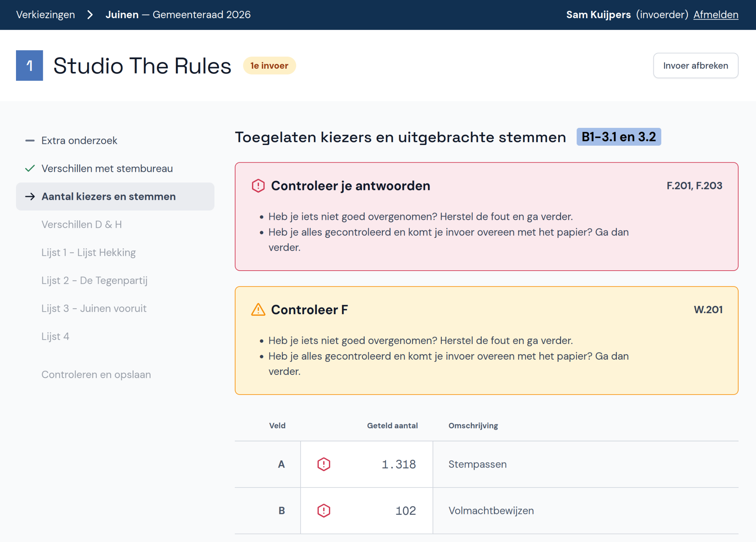Select Verschillen D & H in sidebar
Image resolution: width=756 pixels, height=542 pixels.
tap(81, 225)
